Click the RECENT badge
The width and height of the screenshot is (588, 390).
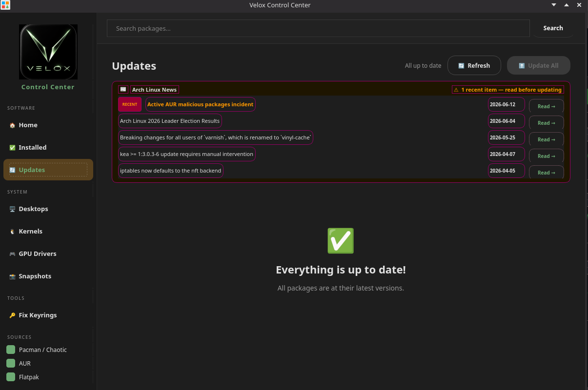click(130, 104)
